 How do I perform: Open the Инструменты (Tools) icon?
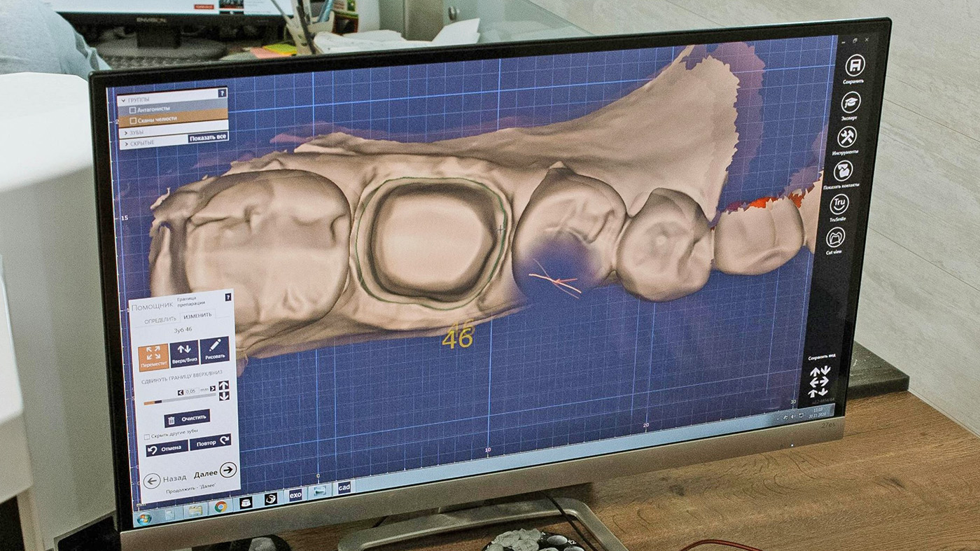[846, 136]
